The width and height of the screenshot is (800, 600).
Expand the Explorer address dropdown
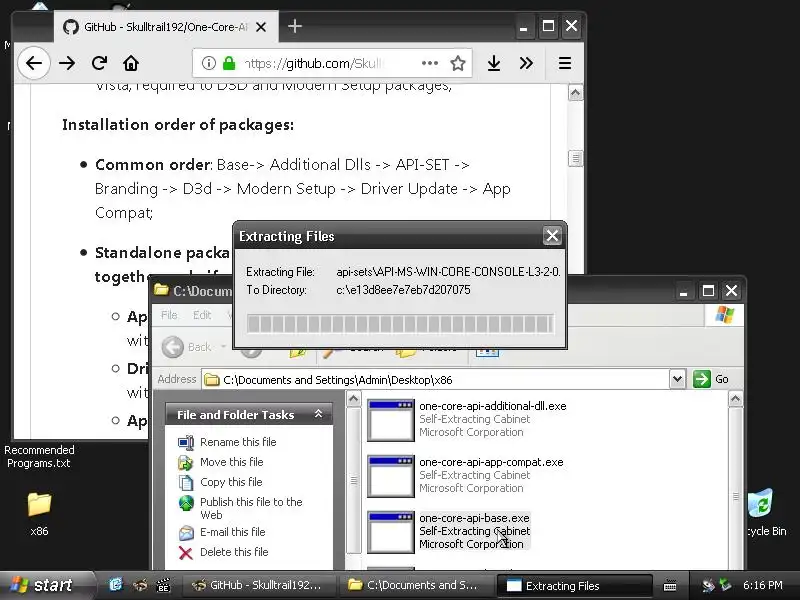[x=678, y=379]
